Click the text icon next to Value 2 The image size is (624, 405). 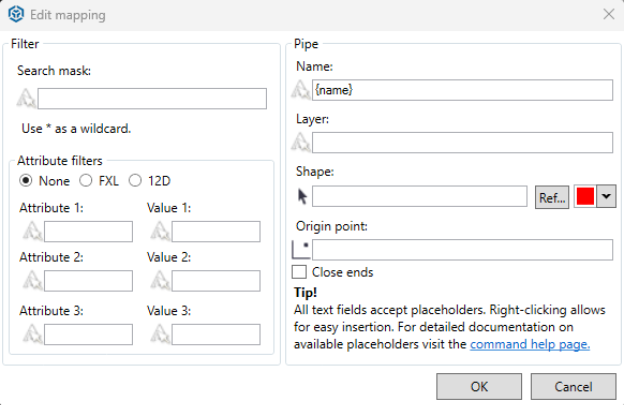159,281
